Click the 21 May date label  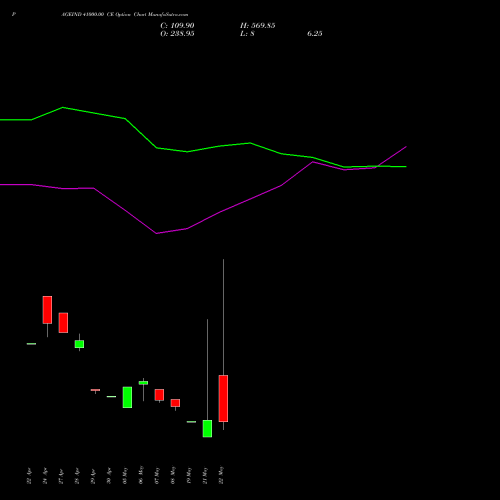tap(205, 476)
